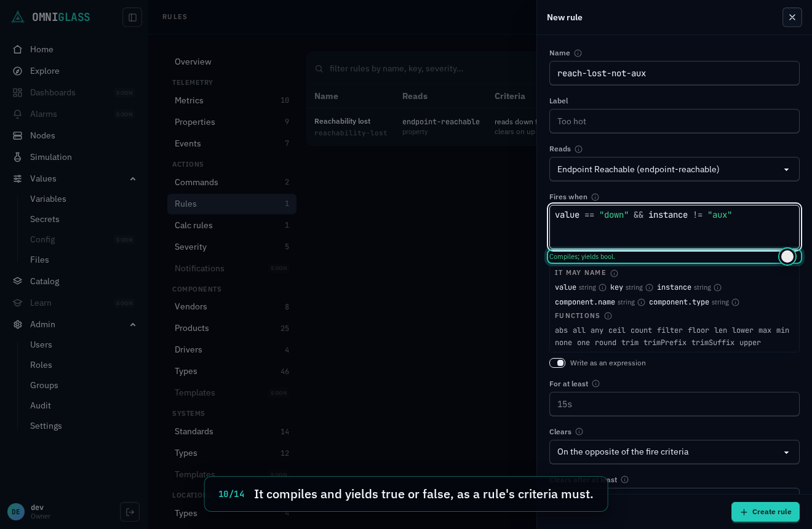Screen dimensions: 812x529
Task: Open the Vendors components page
Action: pyautogui.click(x=232, y=306)
